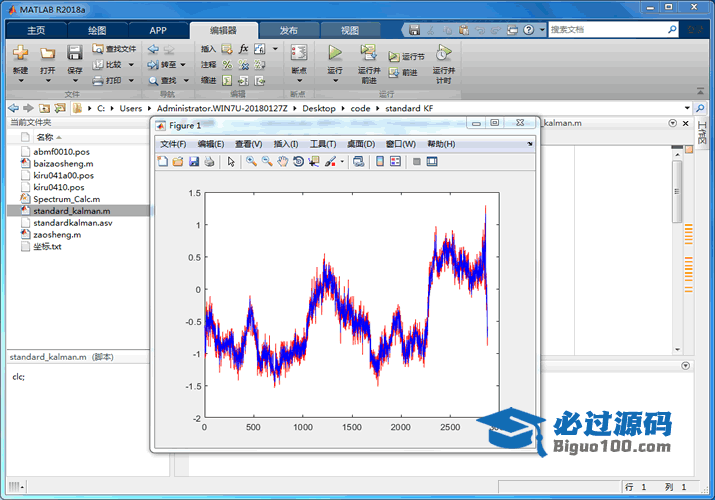Toggle the Data Cursor tool in Figure 1
Viewport: 715px width, 500px height.
pyautogui.click(x=314, y=161)
